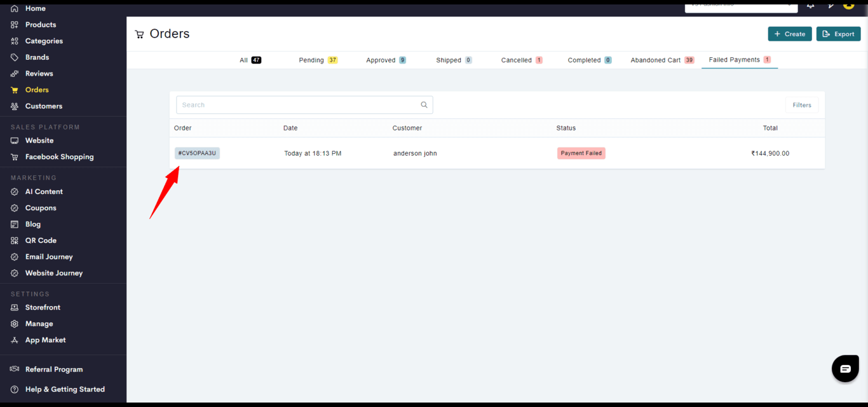
Task: Click the Coupons icon in sidebar
Action: [x=15, y=208]
